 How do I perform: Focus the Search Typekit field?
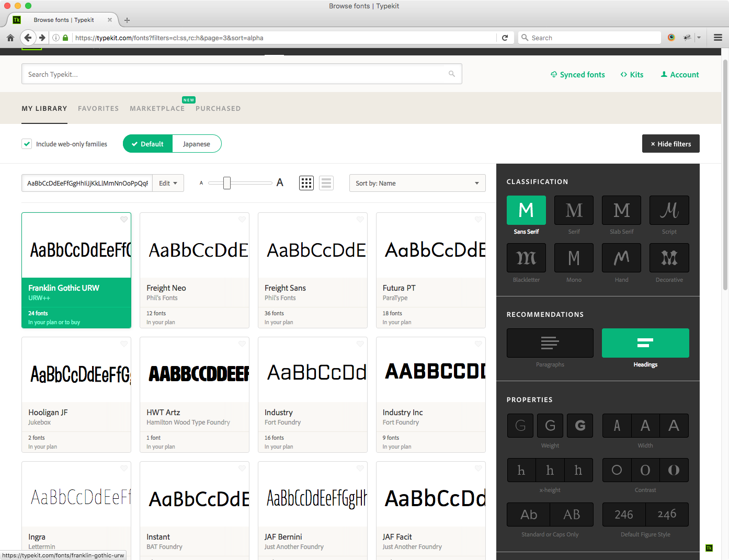point(242,74)
